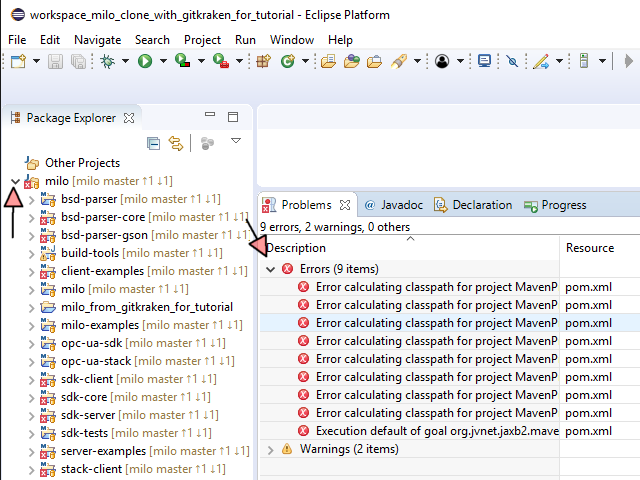Click the Coverage run icon

182,61
